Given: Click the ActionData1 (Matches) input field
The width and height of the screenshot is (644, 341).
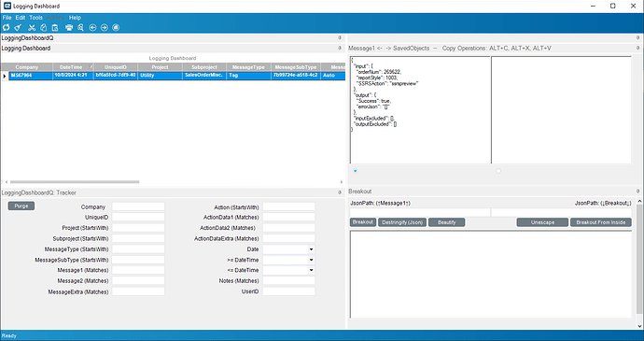Looking at the screenshot, I should 289,217.
